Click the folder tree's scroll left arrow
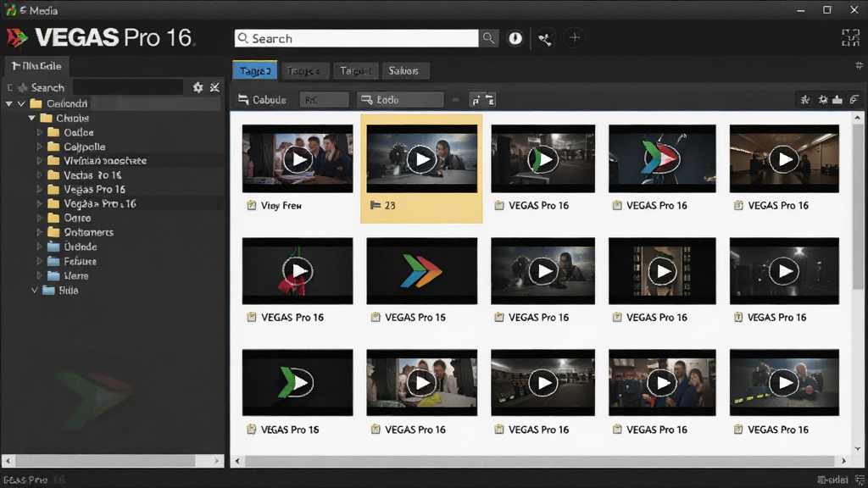 [8, 460]
